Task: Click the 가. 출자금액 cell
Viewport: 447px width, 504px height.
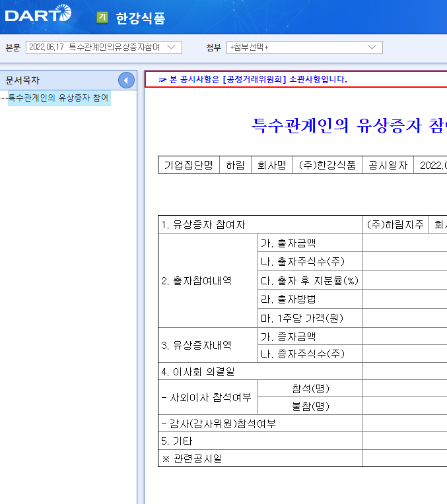Action: point(310,243)
